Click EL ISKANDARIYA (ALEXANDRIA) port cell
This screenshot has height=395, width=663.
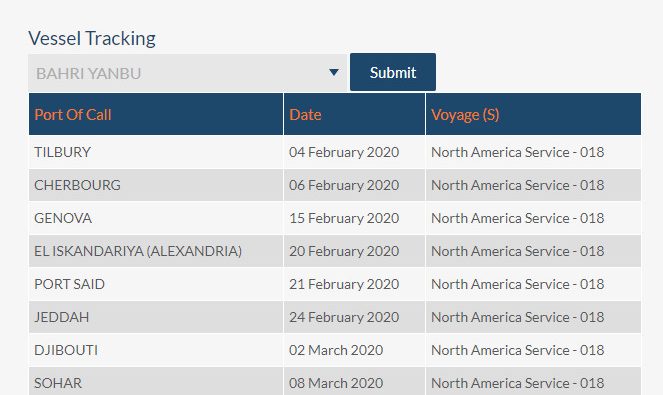[x=156, y=251]
